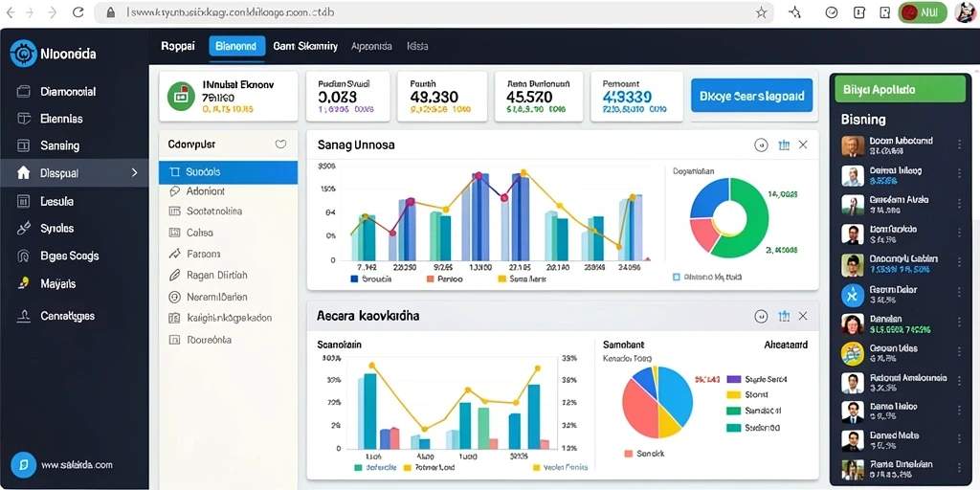This screenshot has width=980, height=490.
Task: Click the yellow Stonst legend swatch
Action: tap(733, 395)
